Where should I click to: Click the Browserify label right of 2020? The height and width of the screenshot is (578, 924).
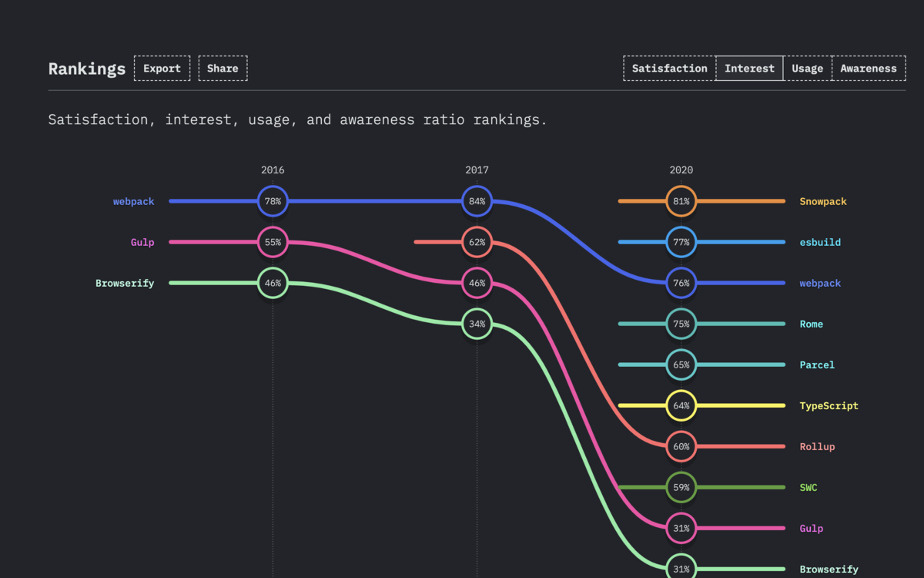(x=829, y=569)
